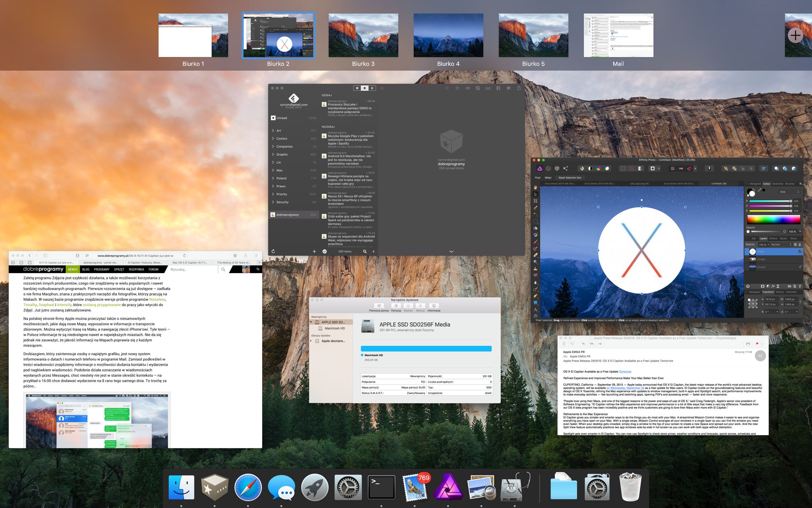Expand the Security folder in the Reeder sidebar
This screenshot has height=508, width=812.
[273, 202]
